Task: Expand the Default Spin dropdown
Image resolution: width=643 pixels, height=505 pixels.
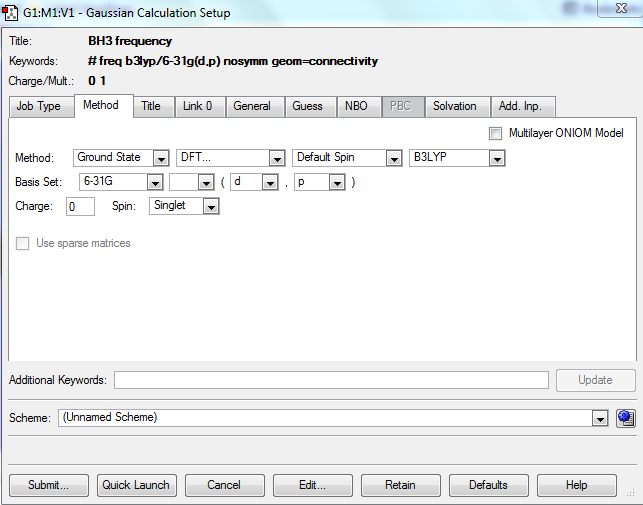Action: (x=347, y=158)
